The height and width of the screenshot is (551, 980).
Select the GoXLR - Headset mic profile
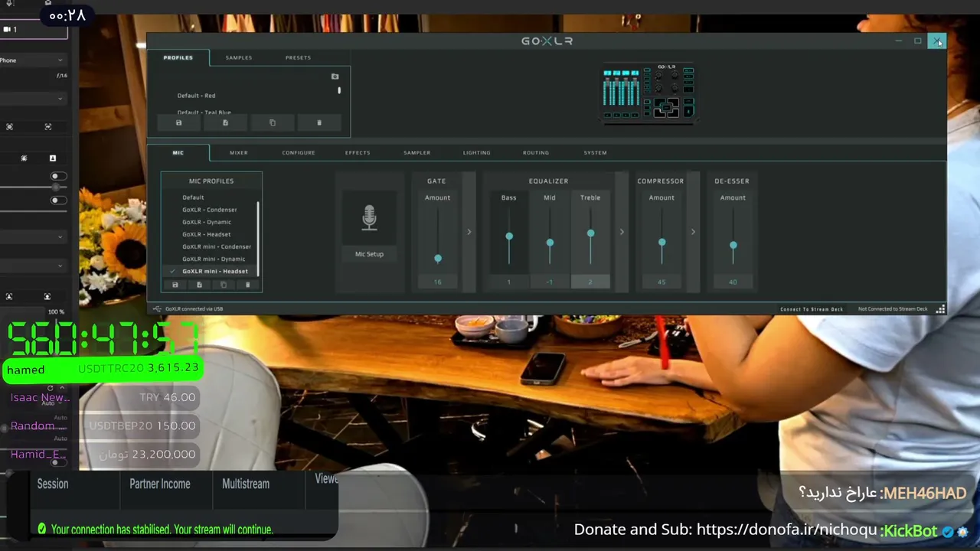206,234
